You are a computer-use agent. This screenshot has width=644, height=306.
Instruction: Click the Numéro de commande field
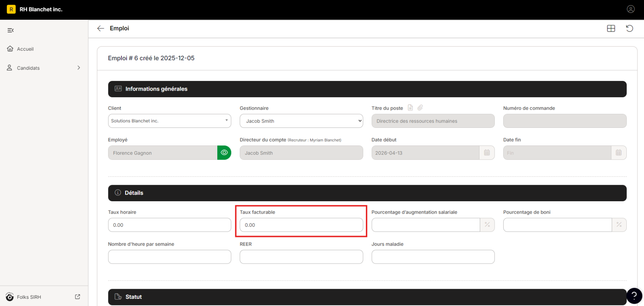[x=565, y=121]
